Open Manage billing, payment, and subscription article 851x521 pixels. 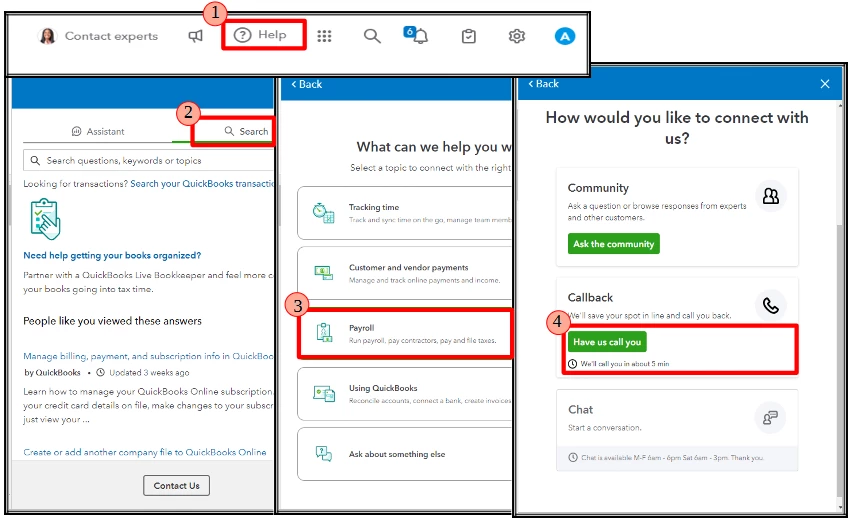click(148, 356)
